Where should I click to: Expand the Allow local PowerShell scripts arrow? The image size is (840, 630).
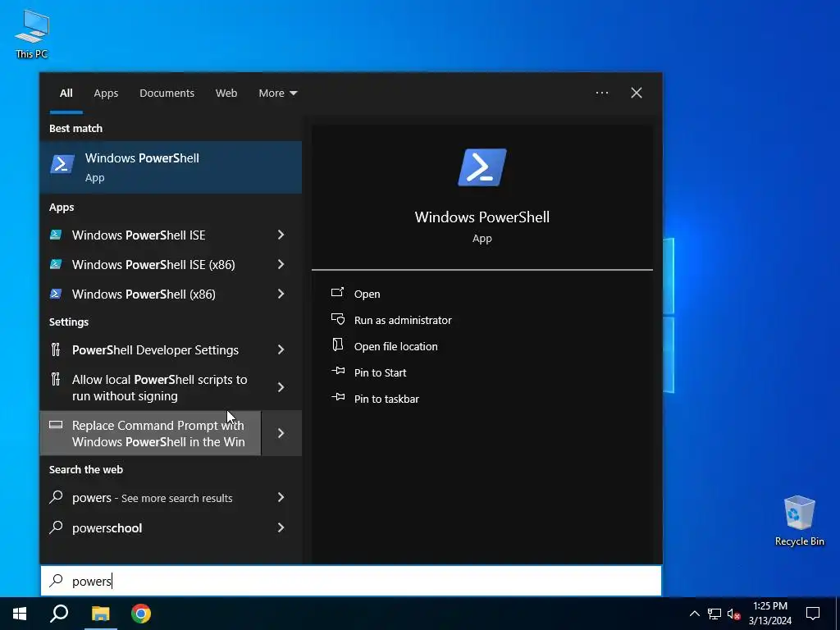click(281, 387)
